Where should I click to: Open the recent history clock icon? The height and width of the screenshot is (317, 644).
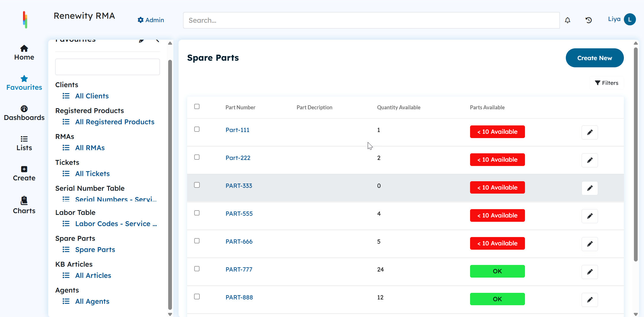[589, 20]
